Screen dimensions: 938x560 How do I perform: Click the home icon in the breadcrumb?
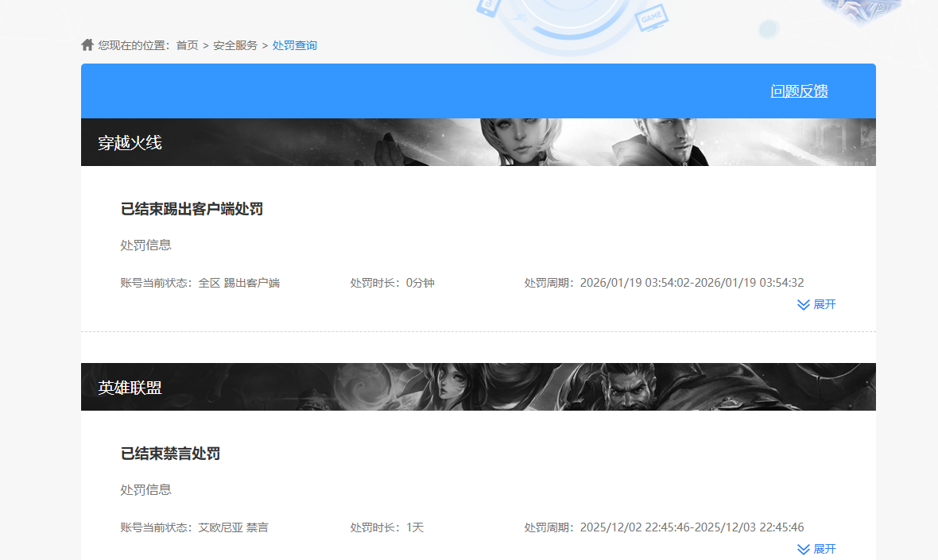pos(87,44)
